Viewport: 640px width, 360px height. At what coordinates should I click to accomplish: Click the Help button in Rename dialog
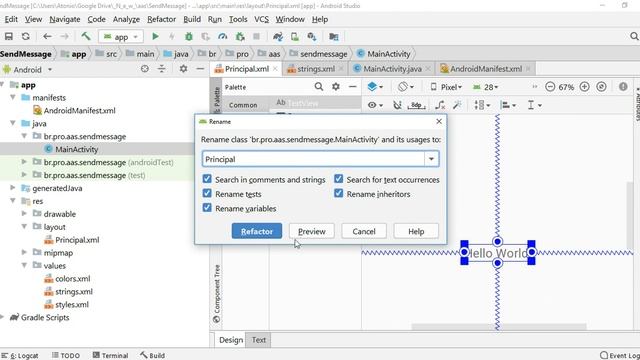(x=416, y=231)
